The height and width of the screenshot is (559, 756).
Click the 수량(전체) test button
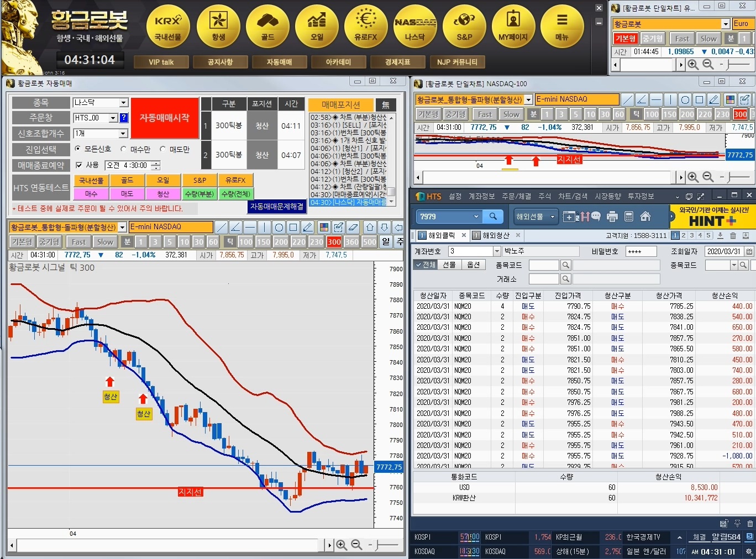tap(236, 194)
